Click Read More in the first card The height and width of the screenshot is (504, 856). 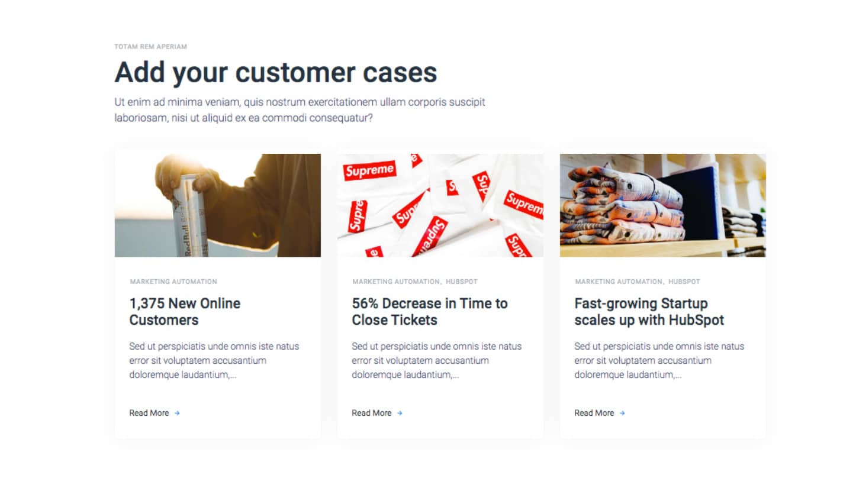[x=149, y=413]
